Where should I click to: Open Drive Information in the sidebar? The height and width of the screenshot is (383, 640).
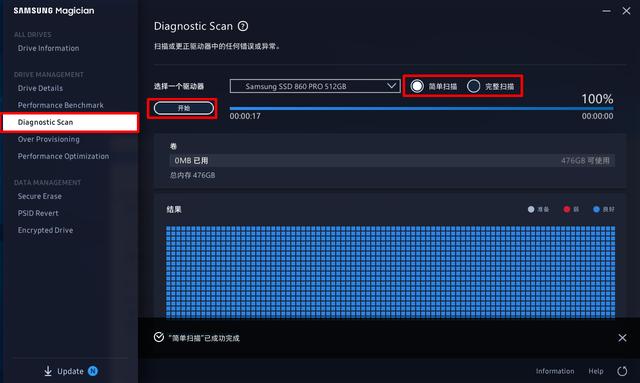[49, 48]
